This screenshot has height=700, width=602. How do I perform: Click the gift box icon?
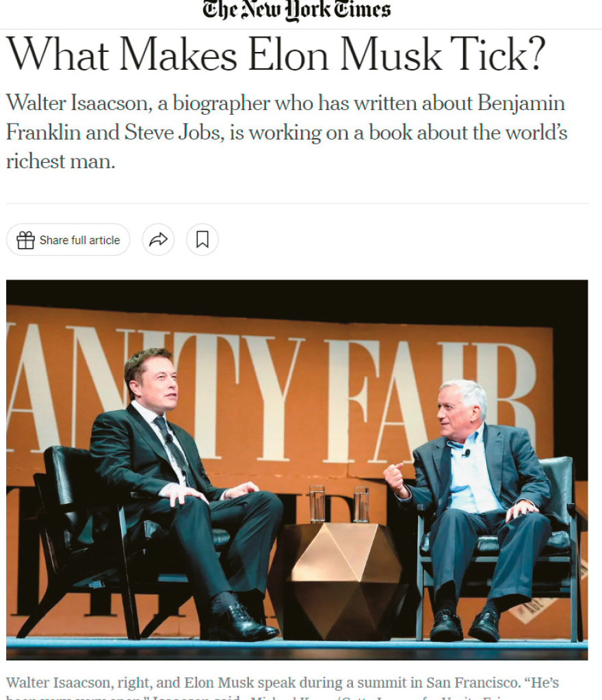25,240
